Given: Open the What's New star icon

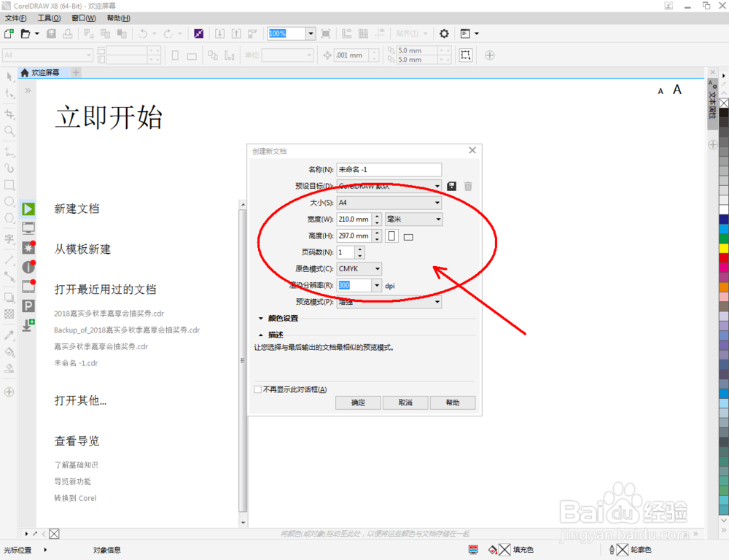Looking at the screenshot, I should point(28,247).
